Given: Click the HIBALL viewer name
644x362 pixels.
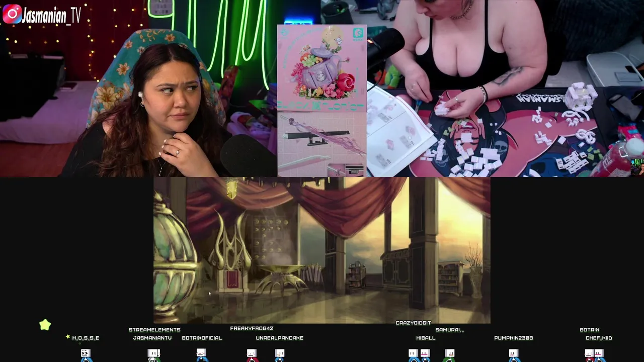Looking at the screenshot, I should coord(426,338).
